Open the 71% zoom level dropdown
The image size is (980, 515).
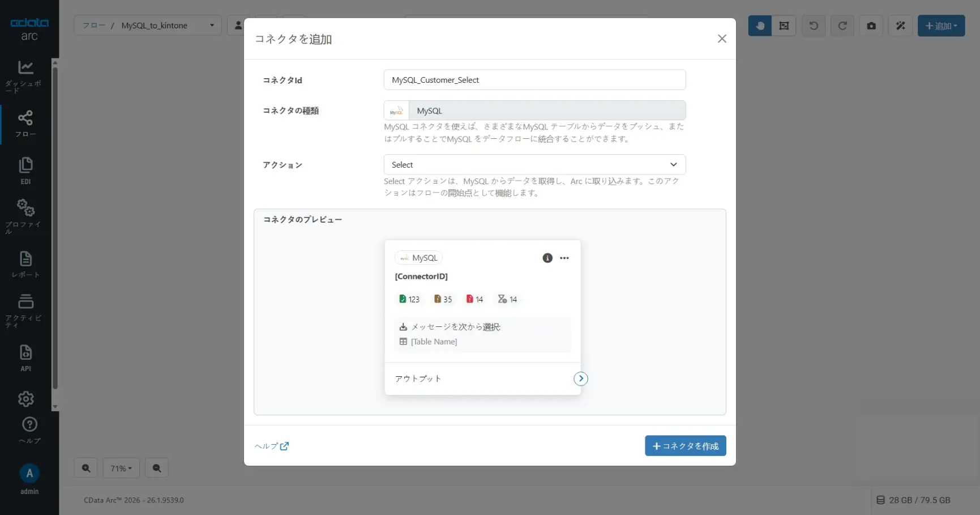point(121,469)
